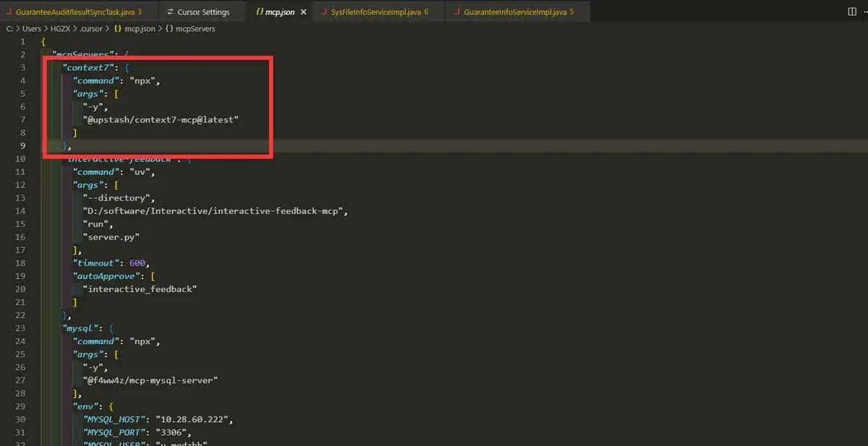Click the mcpServers breadcrumb symbol
Viewport: 868px width, 446px height.
(x=195, y=29)
